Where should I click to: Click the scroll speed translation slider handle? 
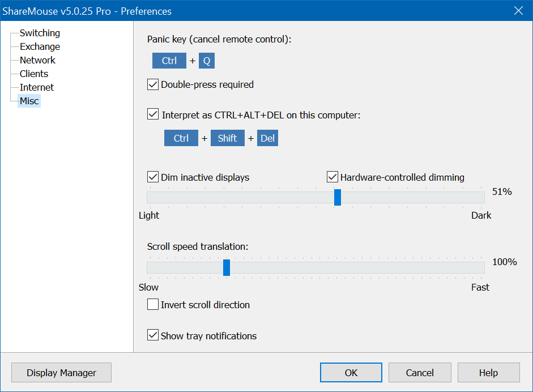(227, 267)
